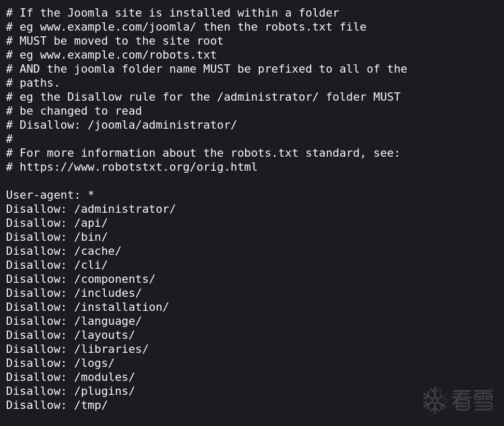Click the Disallow /installation/ line
The image size is (504, 426).
coord(87,307)
